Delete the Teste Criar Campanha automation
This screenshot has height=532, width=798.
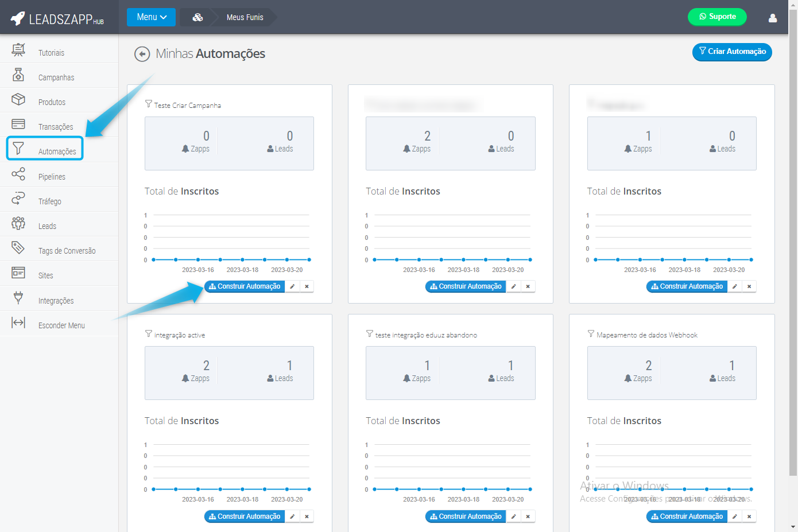point(307,286)
